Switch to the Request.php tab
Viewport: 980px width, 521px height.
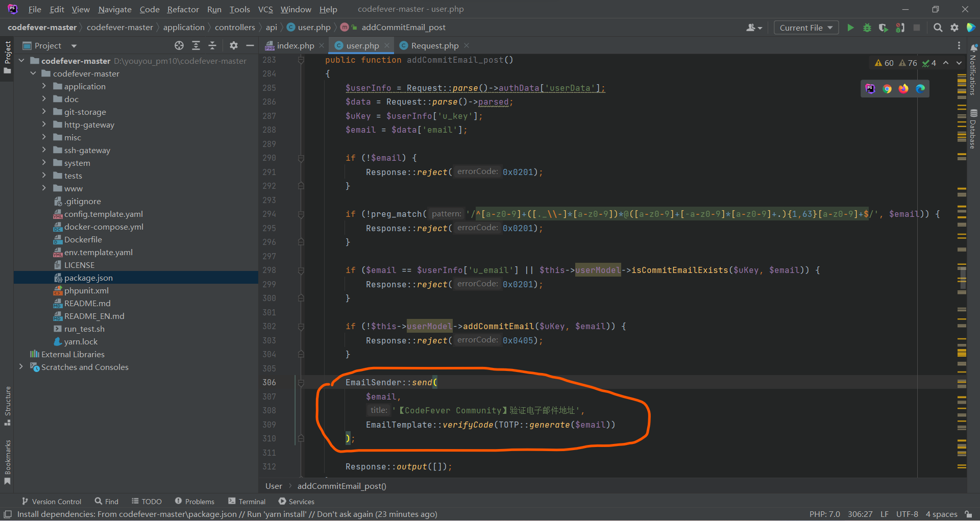434,46
